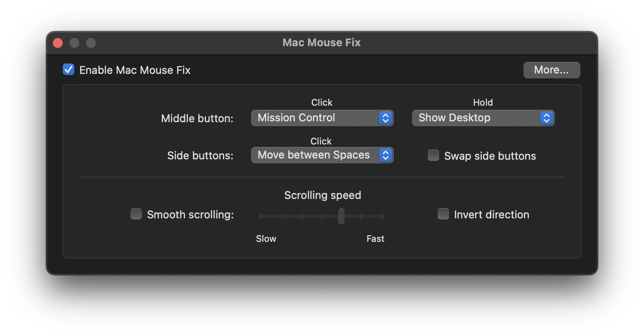This screenshot has width=644, height=336.
Task: Expand Side buttons dropdown (Move between Spaces)
Action: coord(322,155)
